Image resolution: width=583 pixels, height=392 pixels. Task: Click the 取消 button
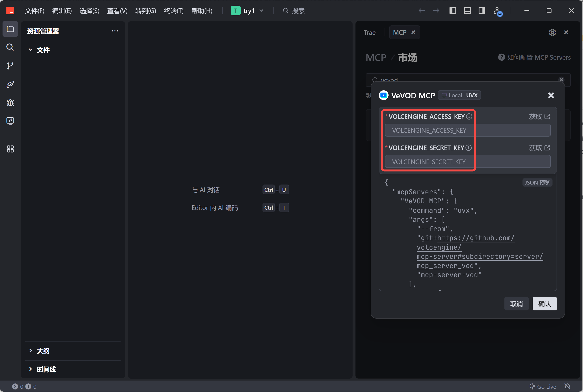pyautogui.click(x=516, y=304)
